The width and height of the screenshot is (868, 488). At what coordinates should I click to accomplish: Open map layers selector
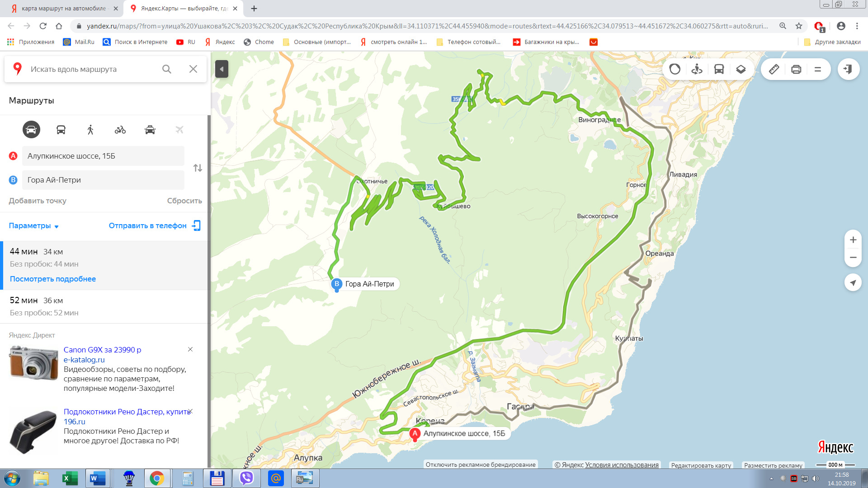(x=741, y=69)
